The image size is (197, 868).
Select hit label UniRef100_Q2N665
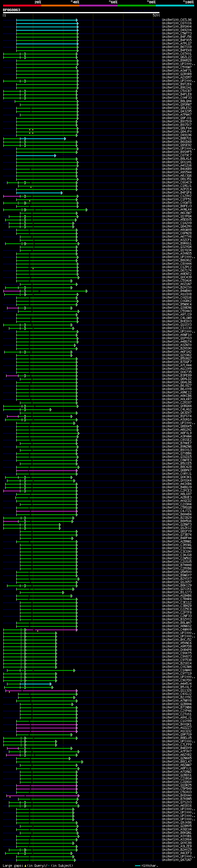click(x=177, y=758)
